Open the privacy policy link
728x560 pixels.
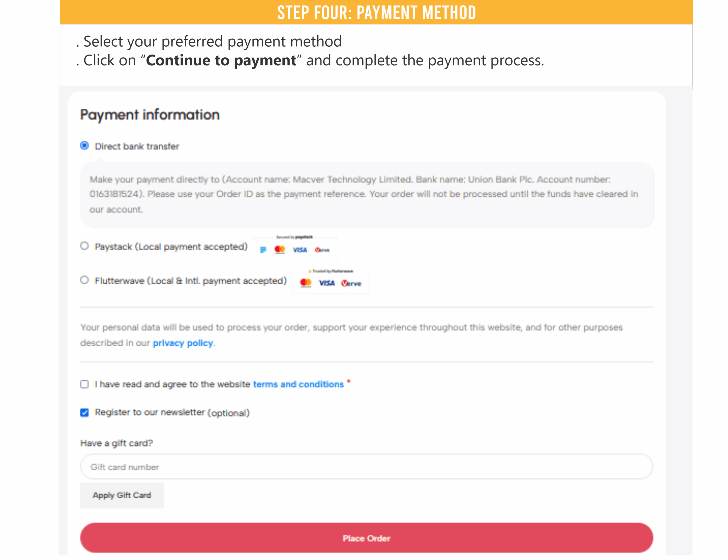[183, 343]
